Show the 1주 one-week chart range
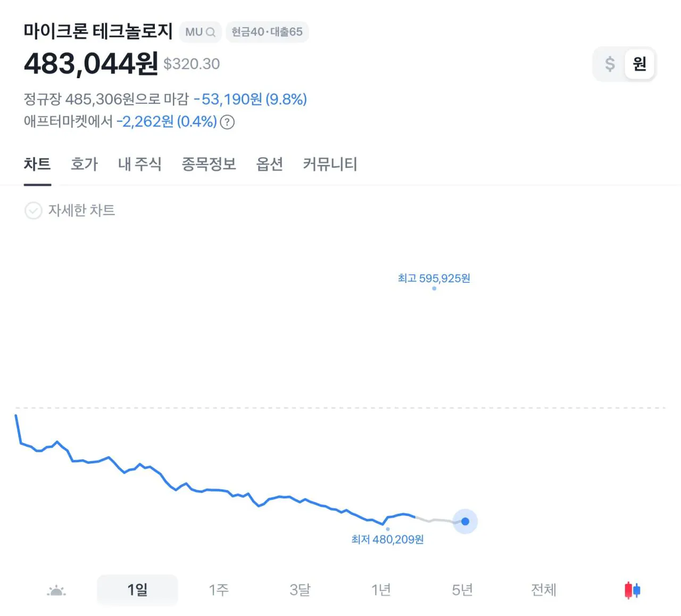Image resolution: width=681 pixels, height=616 pixels. point(219,589)
